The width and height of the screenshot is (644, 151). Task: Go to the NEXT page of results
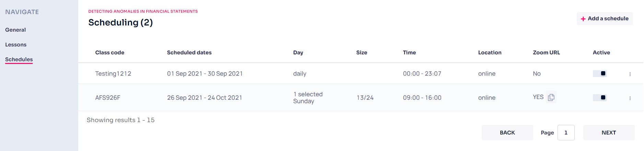(609, 132)
